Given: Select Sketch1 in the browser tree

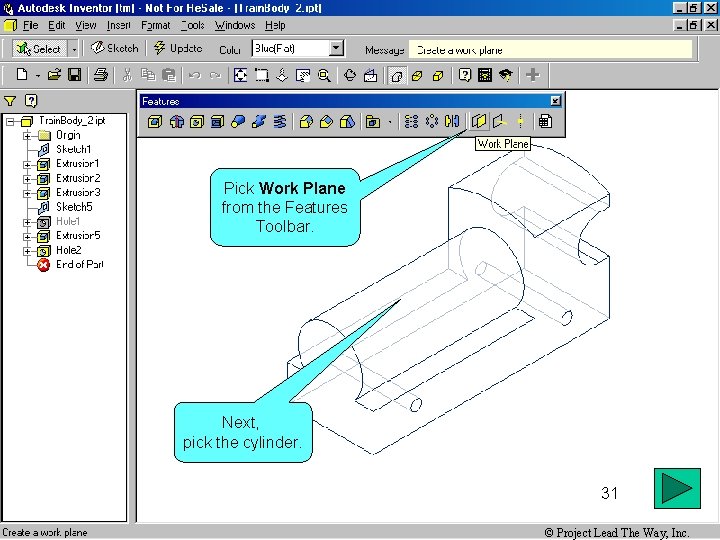Looking at the screenshot, I should pyautogui.click(x=73, y=149).
